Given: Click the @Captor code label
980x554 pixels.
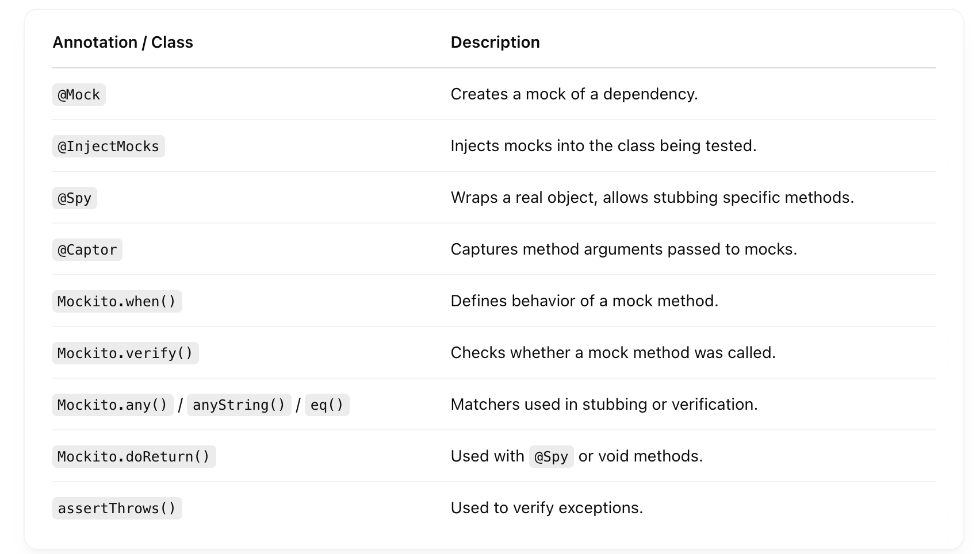Looking at the screenshot, I should click(x=87, y=250).
